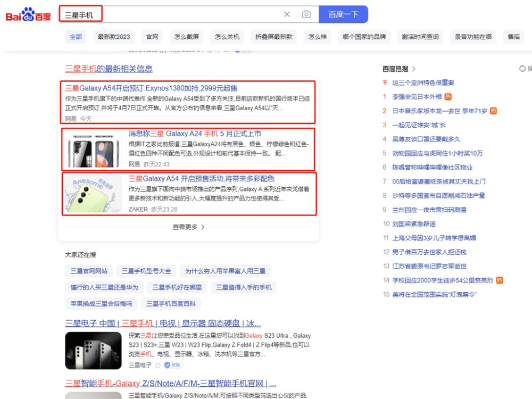Select the 最新款2023 filter tab
The width and height of the screenshot is (532, 399).
pyautogui.click(x=114, y=37)
